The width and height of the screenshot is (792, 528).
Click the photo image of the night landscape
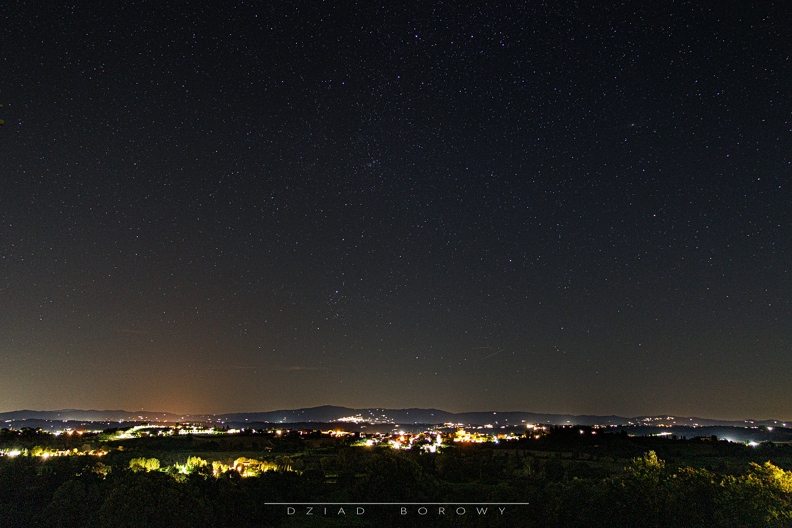pos(396,250)
